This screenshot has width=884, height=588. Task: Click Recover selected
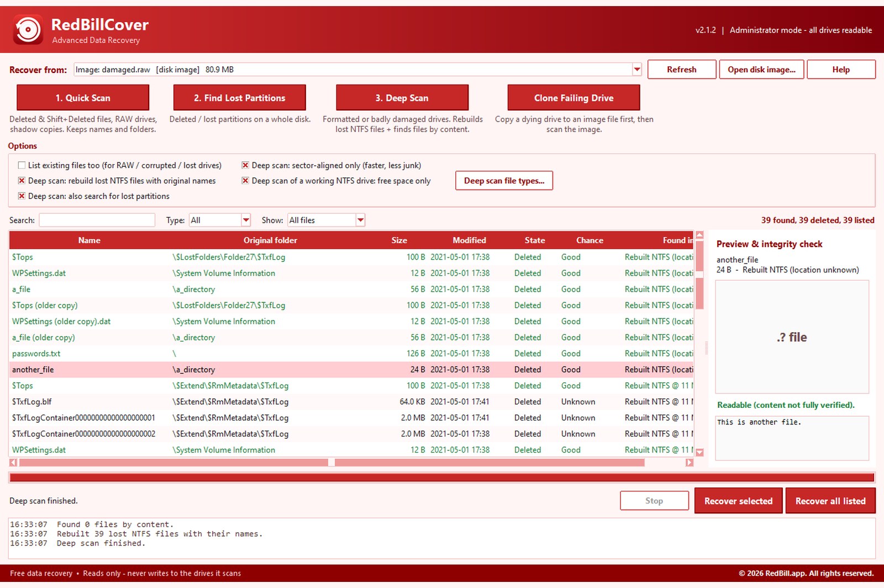tap(738, 501)
